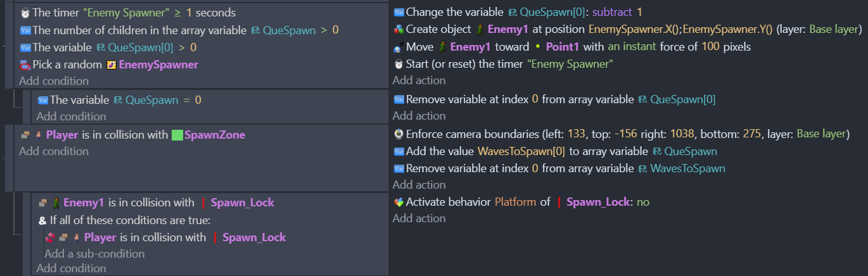Click the Enforce camera boundaries camera icon

tap(398, 134)
